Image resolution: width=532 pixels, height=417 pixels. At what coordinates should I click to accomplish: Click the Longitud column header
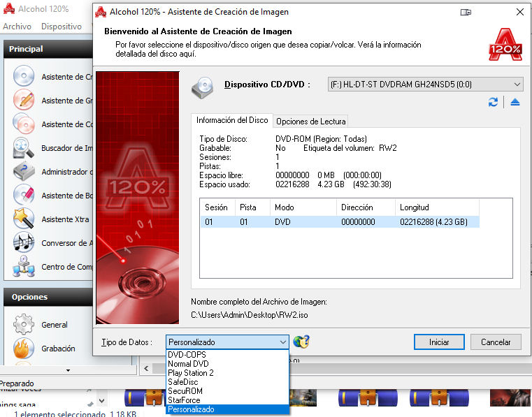(x=437, y=207)
